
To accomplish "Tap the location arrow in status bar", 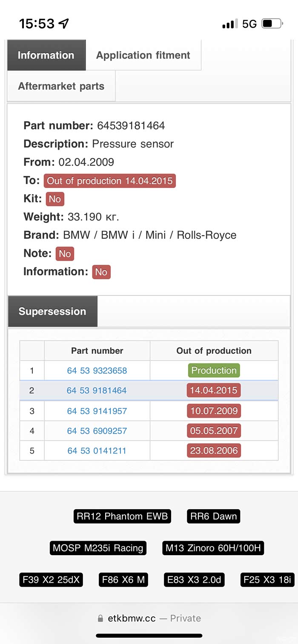I will [63, 23].
